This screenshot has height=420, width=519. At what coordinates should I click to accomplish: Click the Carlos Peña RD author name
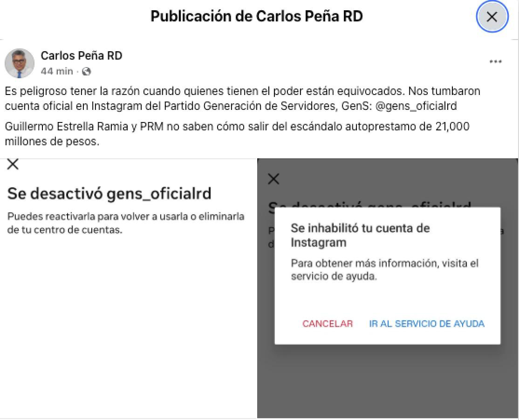[82, 56]
